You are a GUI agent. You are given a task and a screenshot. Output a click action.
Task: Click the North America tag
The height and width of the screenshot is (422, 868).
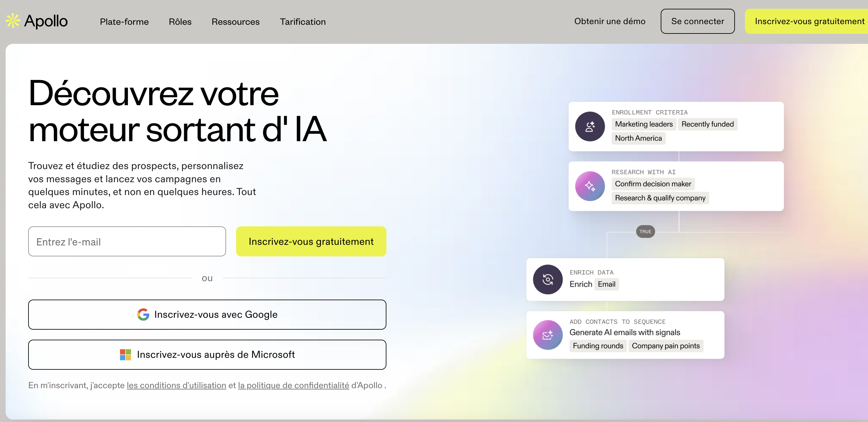click(x=638, y=138)
